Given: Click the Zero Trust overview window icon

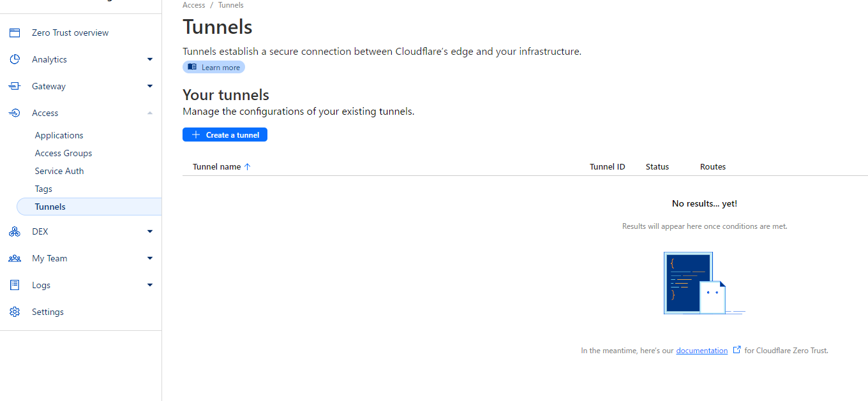Looking at the screenshot, I should 15,33.
